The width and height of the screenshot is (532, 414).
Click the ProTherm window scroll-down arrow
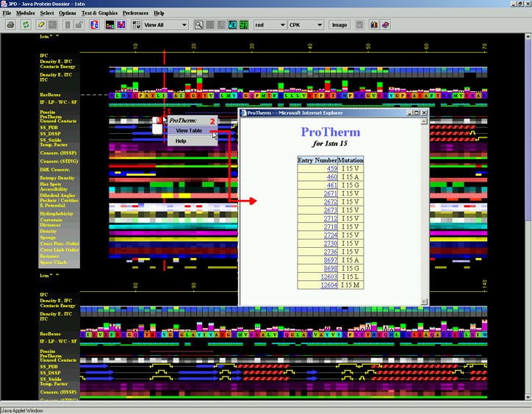pos(424,301)
